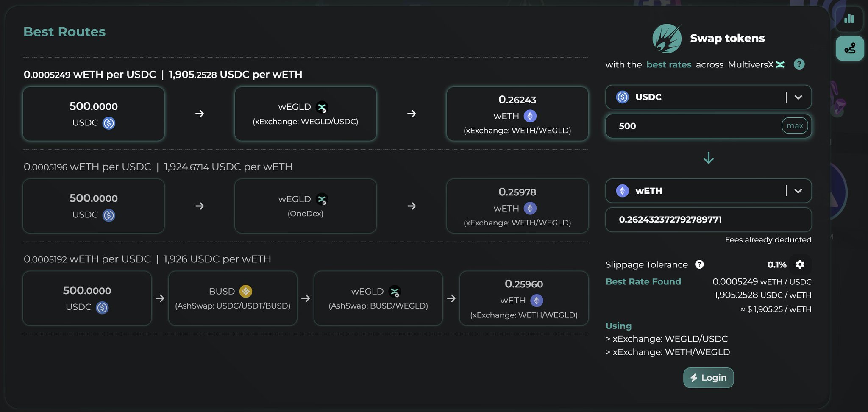Select the AshSwap USDC/USDT/BUSD step

(x=233, y=298)
